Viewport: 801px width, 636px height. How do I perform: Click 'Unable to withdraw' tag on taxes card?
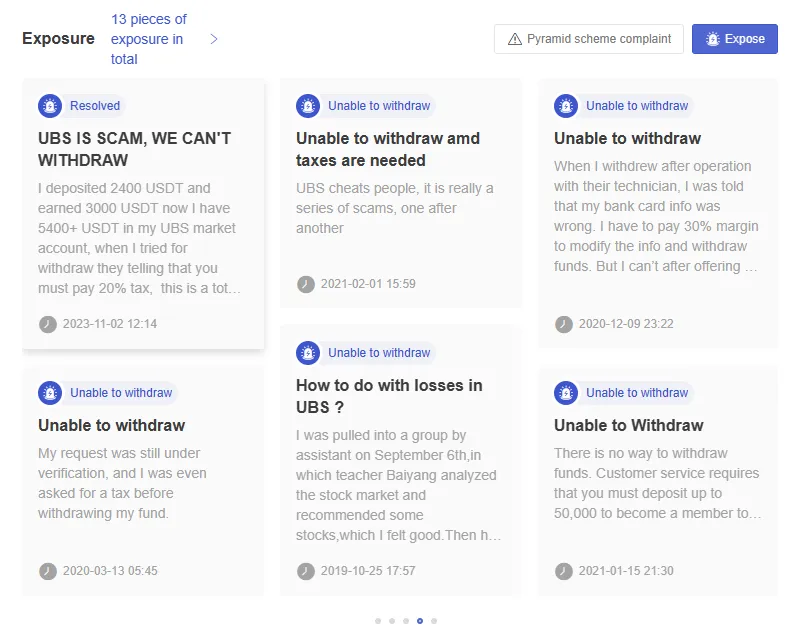tap(379, 106)
